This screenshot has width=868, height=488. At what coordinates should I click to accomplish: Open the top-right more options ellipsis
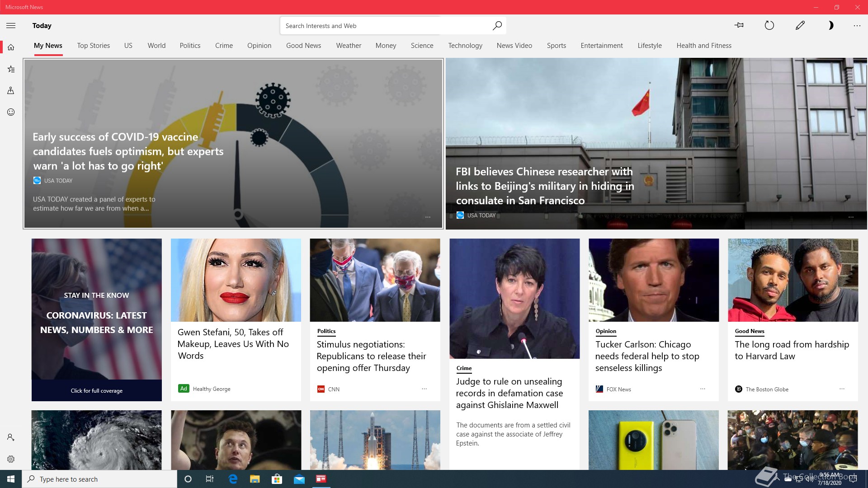(x=857, y=26)
